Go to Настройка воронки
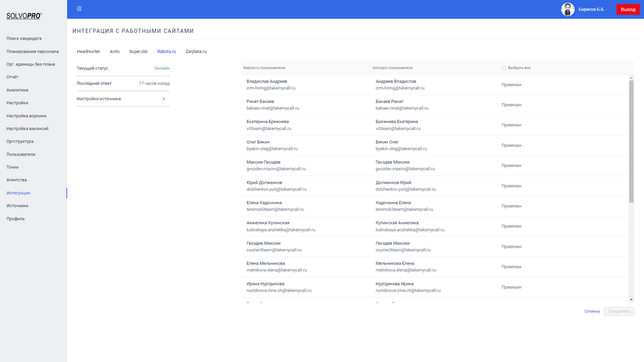644x362 pixels. (x=26, y=116)
